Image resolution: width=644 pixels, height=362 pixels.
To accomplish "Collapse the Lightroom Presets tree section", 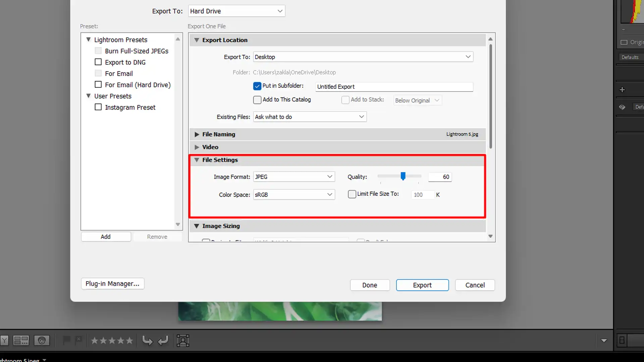I will [x=88, y=39].
